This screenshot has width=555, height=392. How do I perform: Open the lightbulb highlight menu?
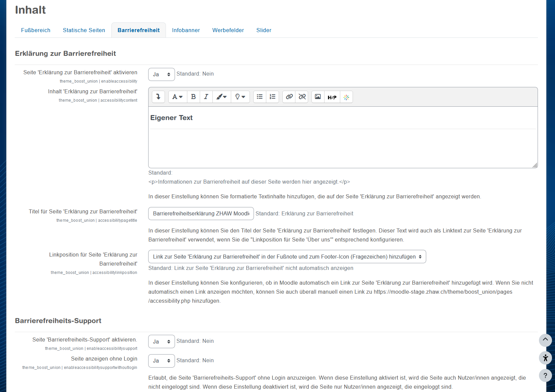pos(240,97)
